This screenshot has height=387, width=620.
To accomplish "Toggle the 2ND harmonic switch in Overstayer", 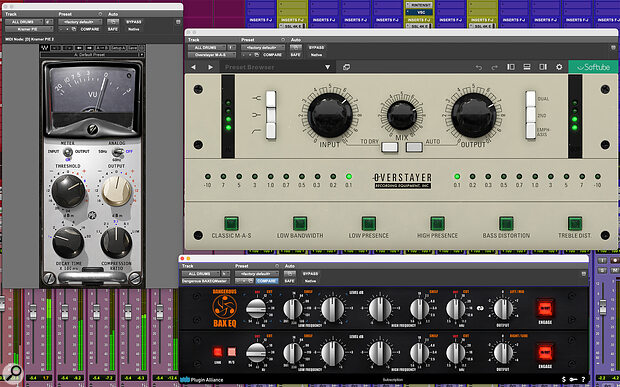I will pos(531,115).
